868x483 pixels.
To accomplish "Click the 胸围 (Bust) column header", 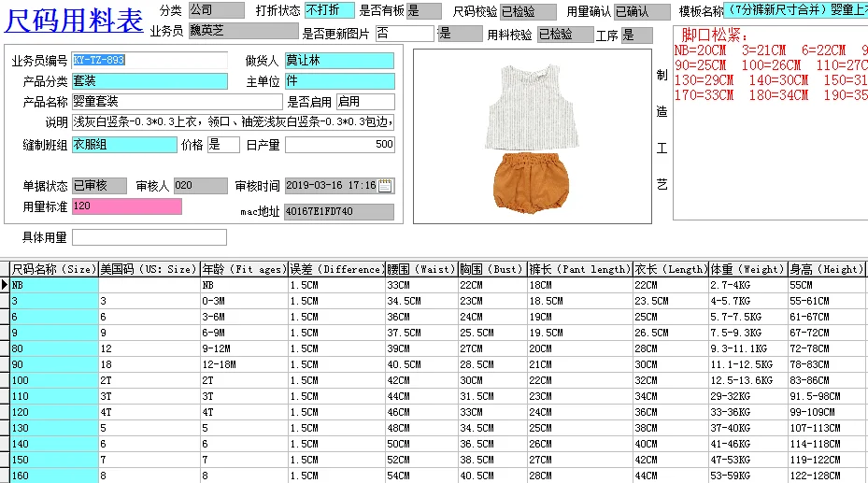I will click(x=492, y=269).
